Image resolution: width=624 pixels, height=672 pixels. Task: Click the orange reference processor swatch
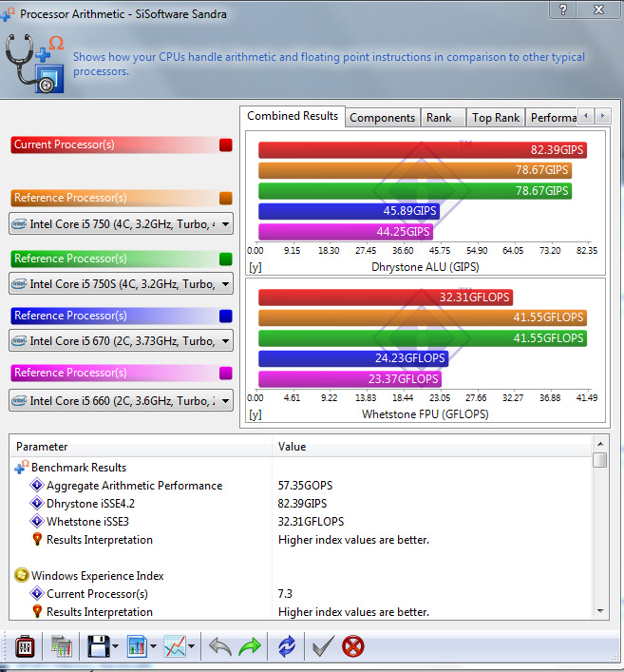[x=226, y=198]
